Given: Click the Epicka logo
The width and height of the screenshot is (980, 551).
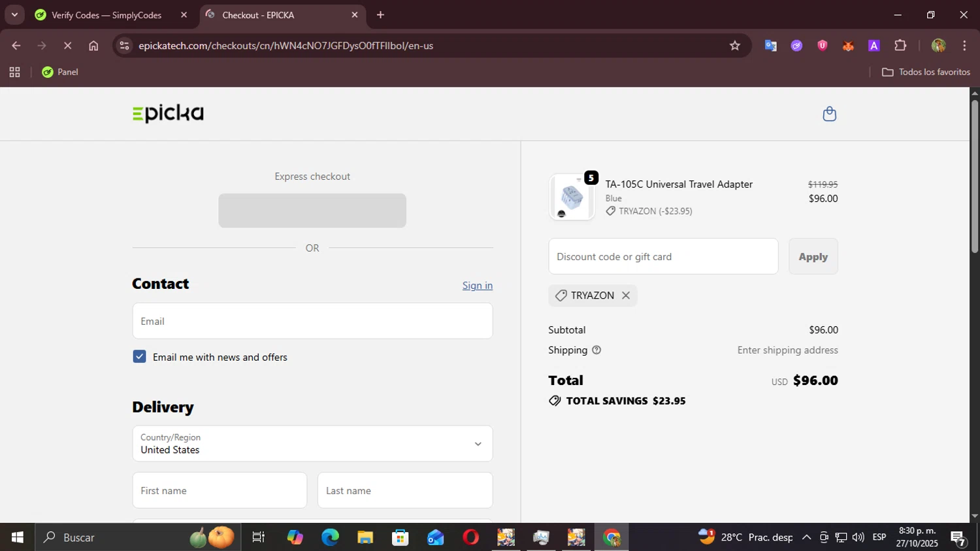Looking at the screenshot, I should point(168,114).
